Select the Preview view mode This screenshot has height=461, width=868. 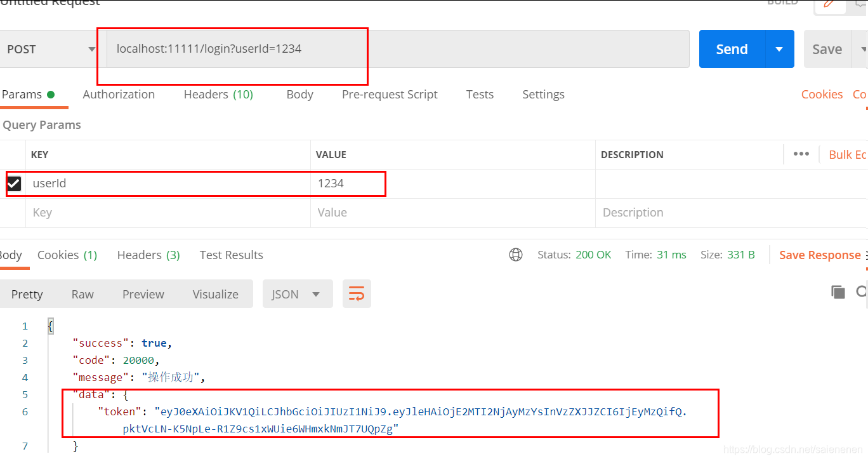coord(143,294)
